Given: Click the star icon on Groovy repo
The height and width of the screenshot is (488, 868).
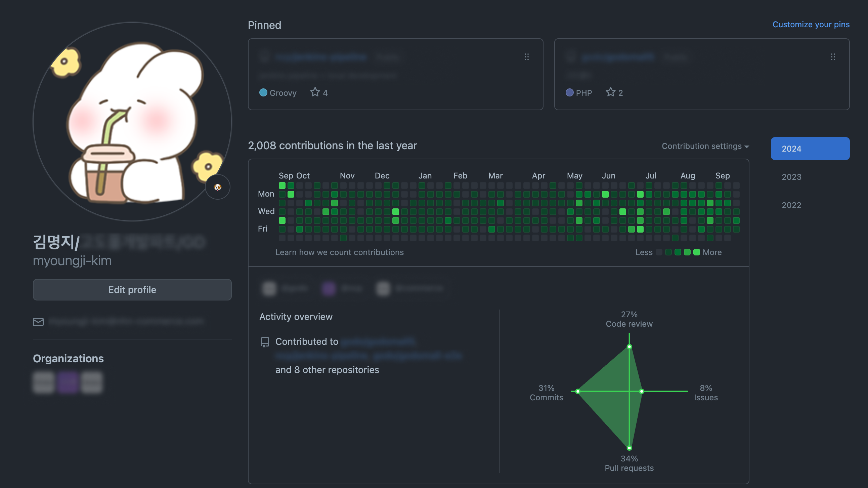Looking at the screenshot, I should pos(315,92).
